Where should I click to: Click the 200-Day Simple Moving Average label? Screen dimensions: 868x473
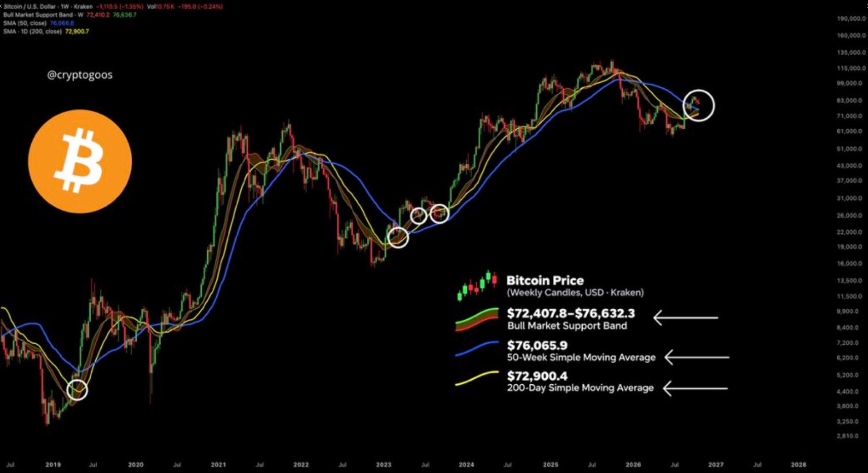pyautogui.click(x=580, y=388)
